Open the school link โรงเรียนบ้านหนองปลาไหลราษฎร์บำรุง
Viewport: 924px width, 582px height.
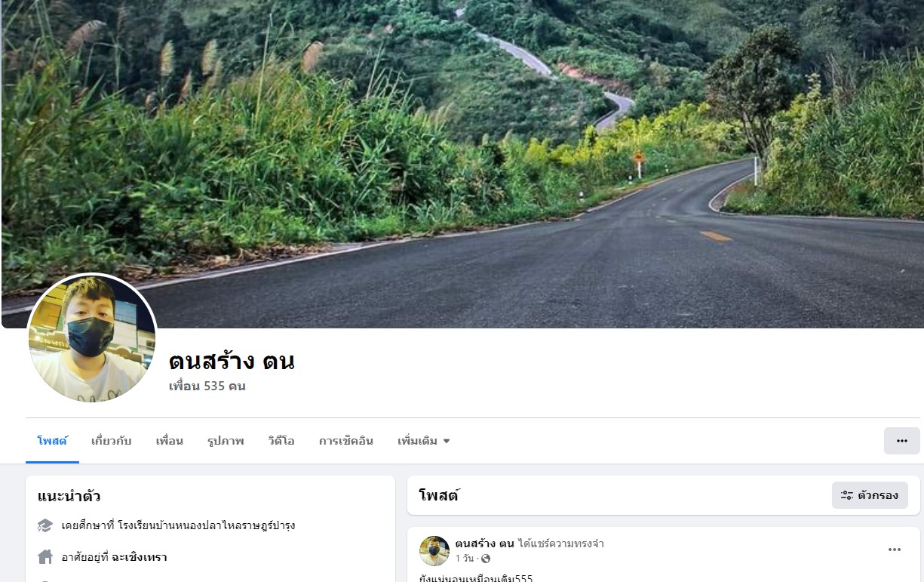(207, 525)
